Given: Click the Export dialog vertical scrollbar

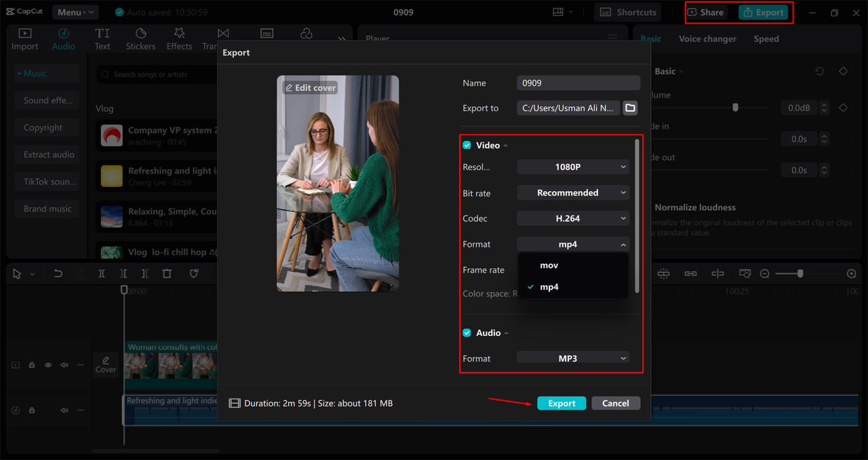Looking at the screenshot, I should [x=637, y=215].
